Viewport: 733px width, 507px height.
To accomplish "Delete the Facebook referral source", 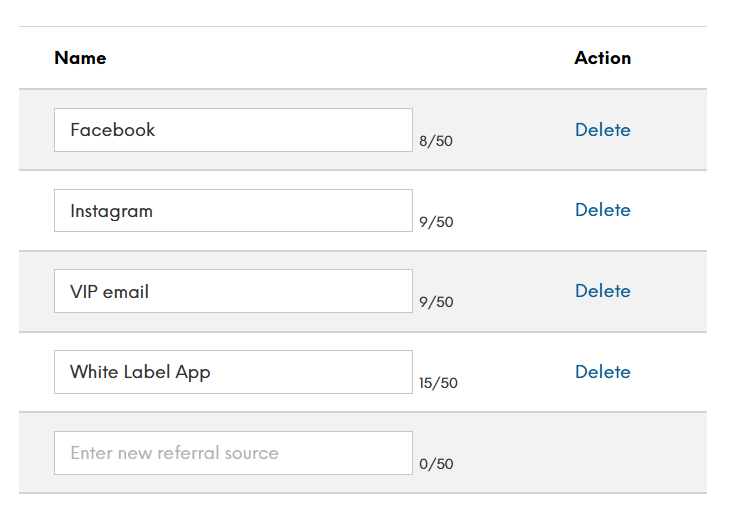I will coord(602,130).
